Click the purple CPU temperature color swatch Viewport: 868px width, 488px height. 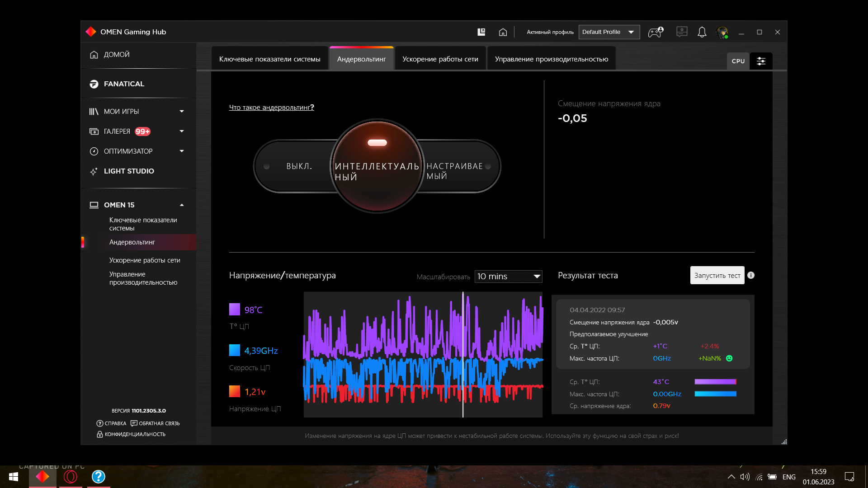234,310
